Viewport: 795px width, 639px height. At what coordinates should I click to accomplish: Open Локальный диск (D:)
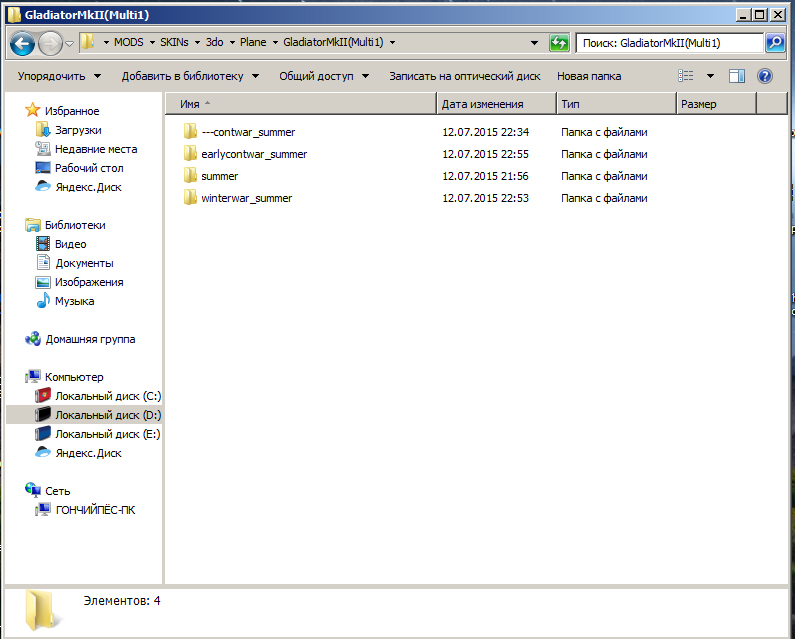coord(108,415)
